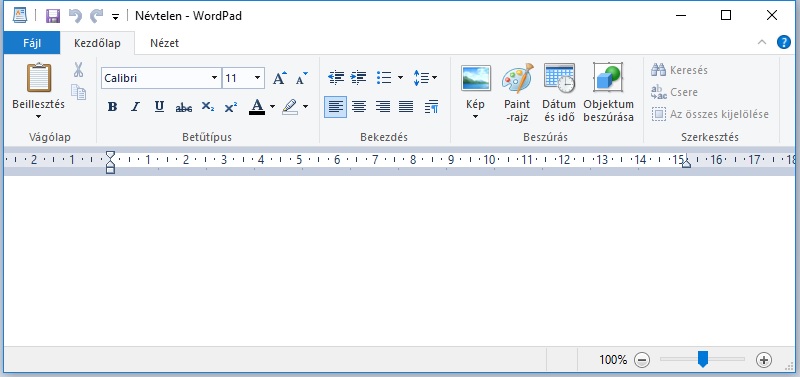Viewport: 800px width, 377px height.
Task: Collapse the ribbon with the chevron
Action: click(x=762, y=42)
